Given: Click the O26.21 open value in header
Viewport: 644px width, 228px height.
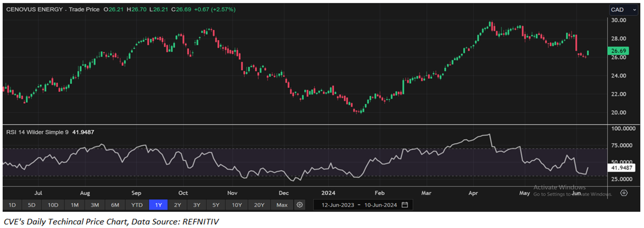Looking at the screenshot, I should 114,9.
